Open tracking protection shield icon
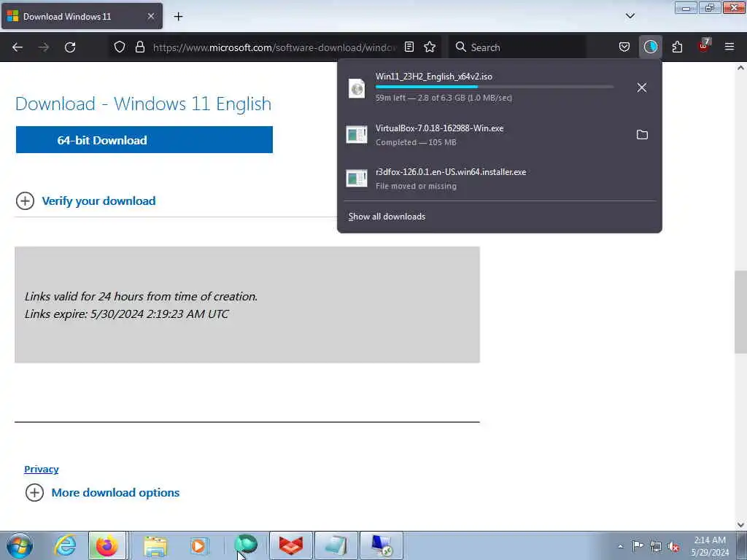This screenshot has height=560, width=747. tap(120, 47)
